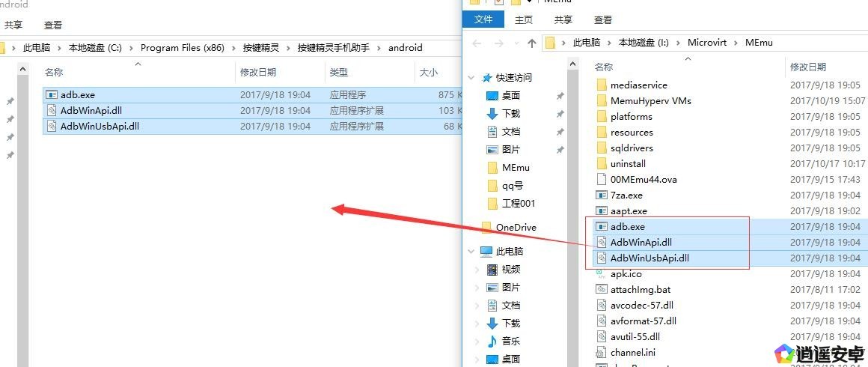Open the 共享 tab in android window
868x367 pixels.
click(x=13, y=25)
